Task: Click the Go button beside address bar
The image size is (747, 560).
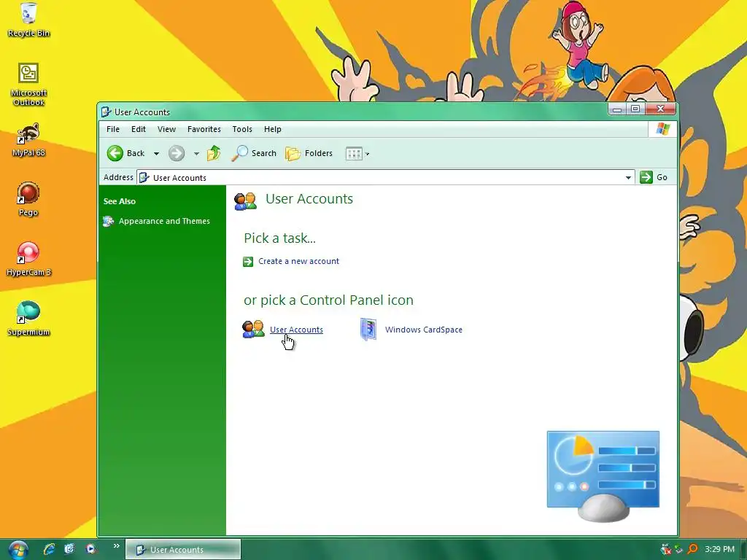Action: tap(654, 177)
